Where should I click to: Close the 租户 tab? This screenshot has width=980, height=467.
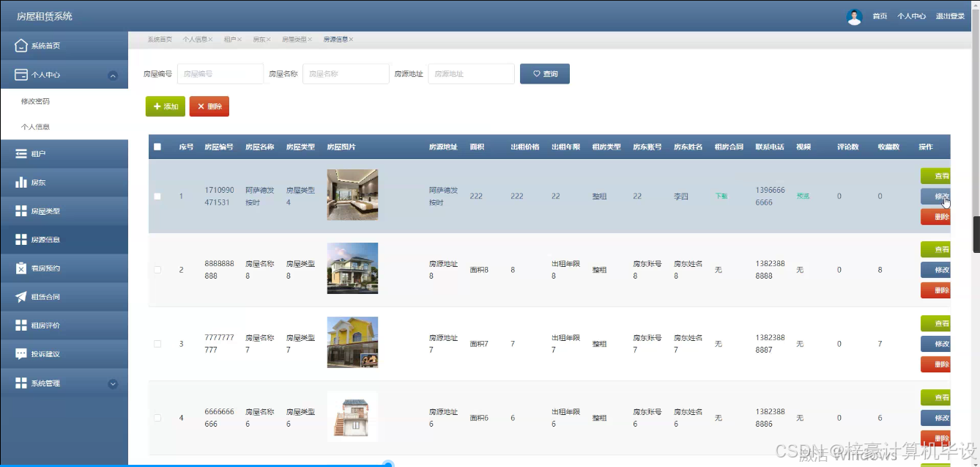pyautogui.click(x=240, y=40)
